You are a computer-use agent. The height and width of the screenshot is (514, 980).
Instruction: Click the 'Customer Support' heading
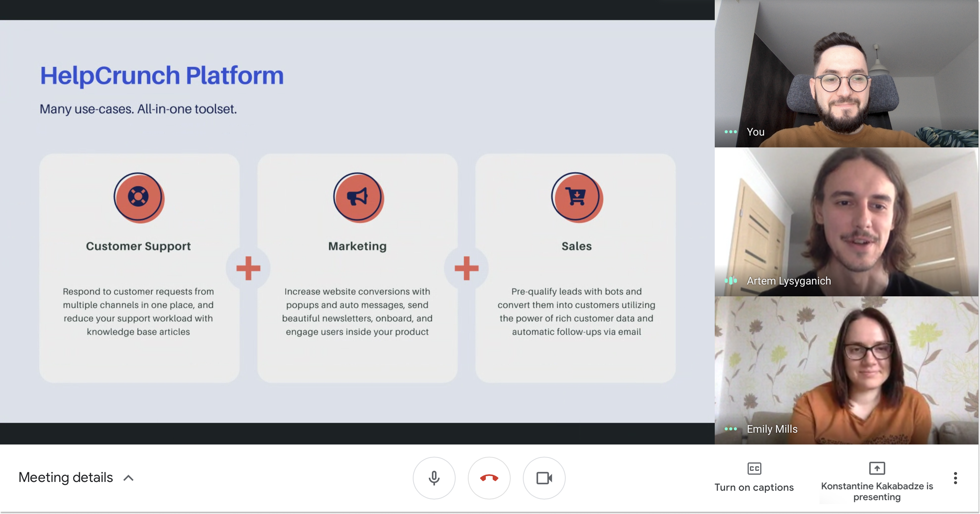tap(138, 246)
